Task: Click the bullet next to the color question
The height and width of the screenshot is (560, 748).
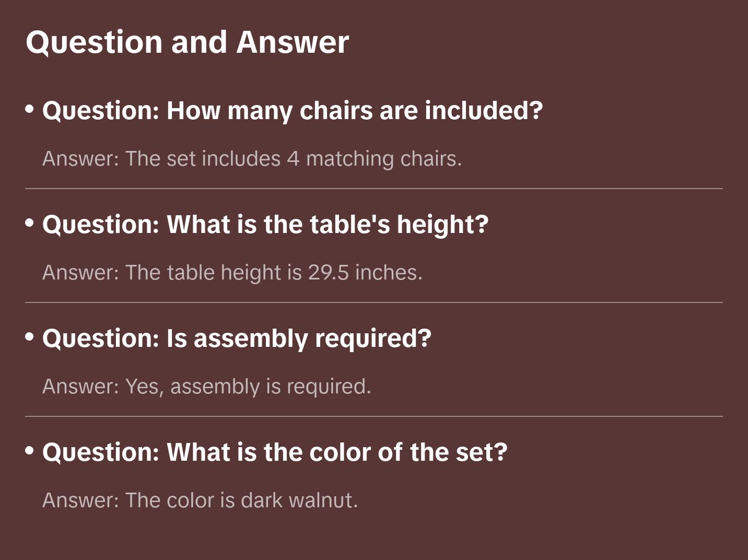Action: point(30,451)
